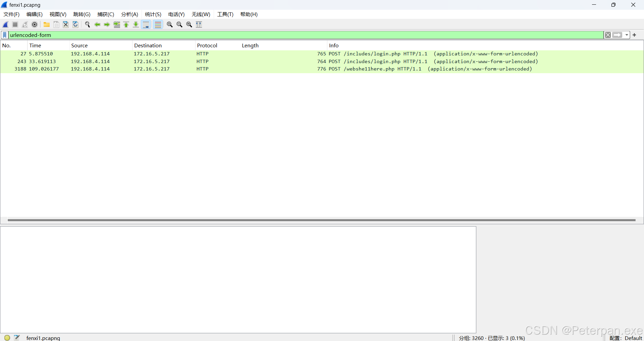Image resolution: width=644 pixels, height=341 pixels.
Task: Go to a specific packet
Action: tap(117, 25)
